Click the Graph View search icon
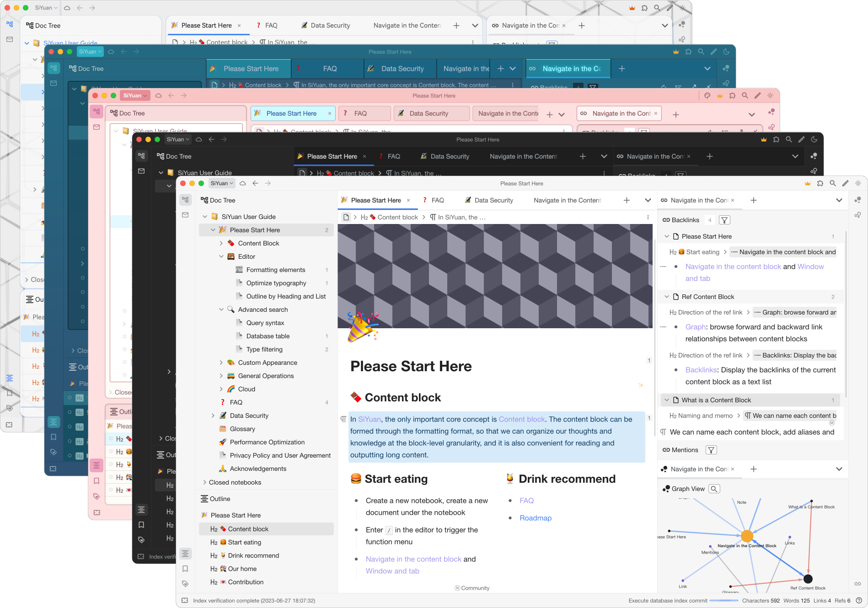The image size is (868, 608). click(714, 489)
